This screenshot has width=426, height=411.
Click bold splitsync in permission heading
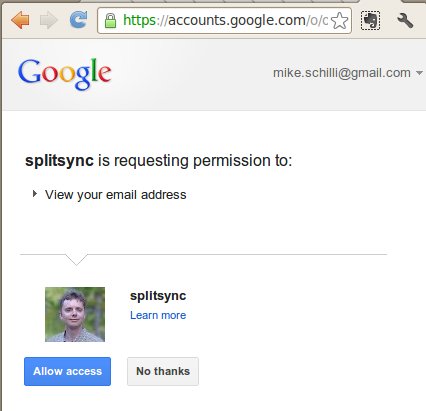(59, 161)
